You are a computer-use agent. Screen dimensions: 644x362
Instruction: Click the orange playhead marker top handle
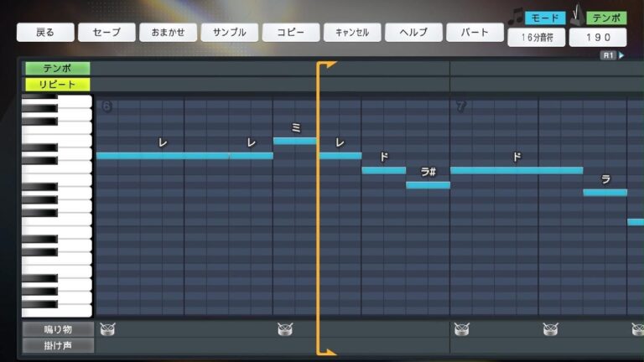pos(327,65)
